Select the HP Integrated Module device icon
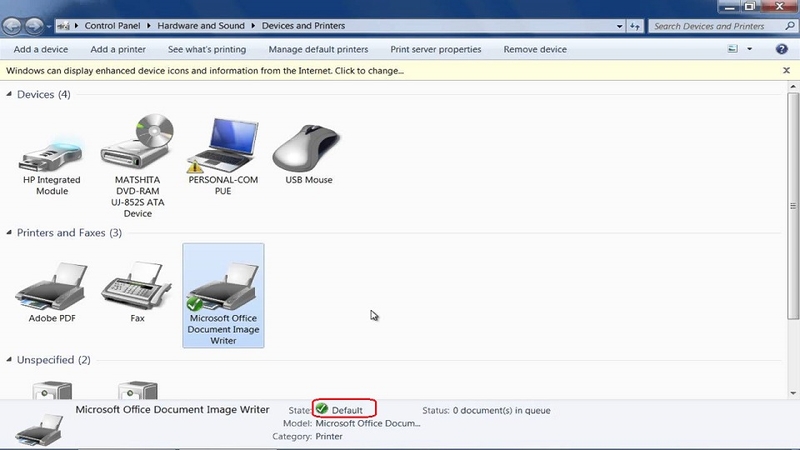 pos(52,157)
